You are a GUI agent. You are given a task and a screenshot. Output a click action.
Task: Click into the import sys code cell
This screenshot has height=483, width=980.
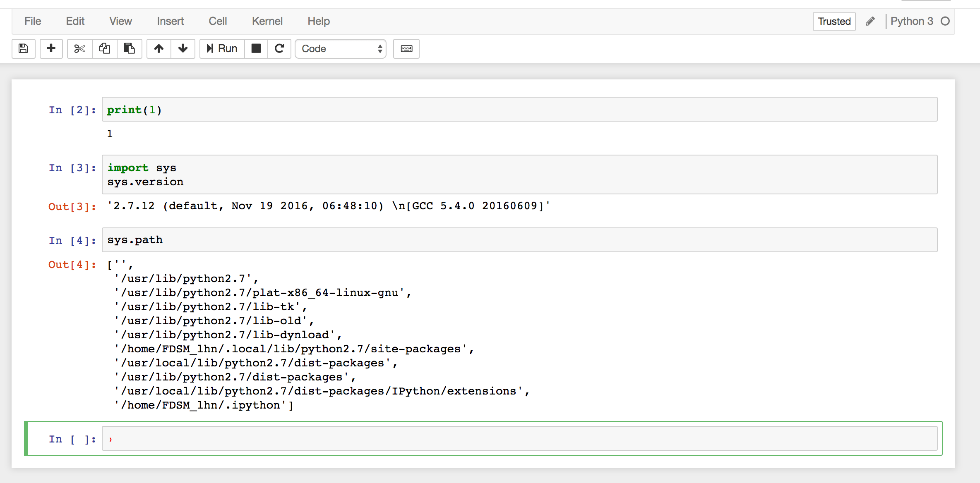pos(519,175)
